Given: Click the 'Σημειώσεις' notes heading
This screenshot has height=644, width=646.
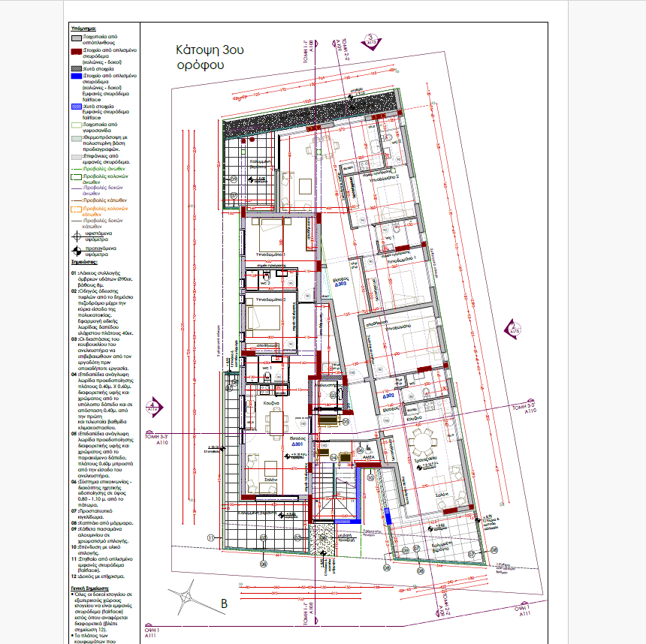Looking at the screenshot, I should click(86, 263).
